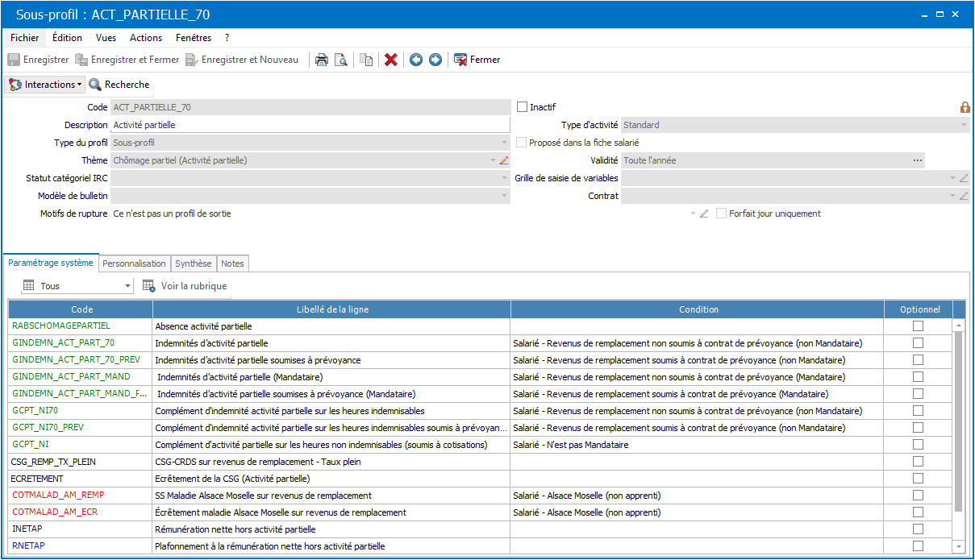
Task: Toggle Proposé dans la fiche salarié checkbox
Action: [x=522, y=143]
